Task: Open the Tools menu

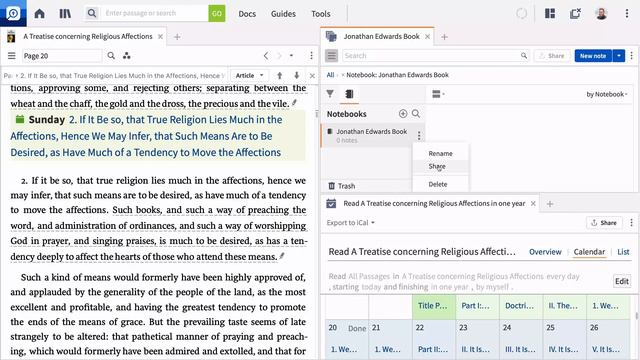Action: tap(321, 14)
